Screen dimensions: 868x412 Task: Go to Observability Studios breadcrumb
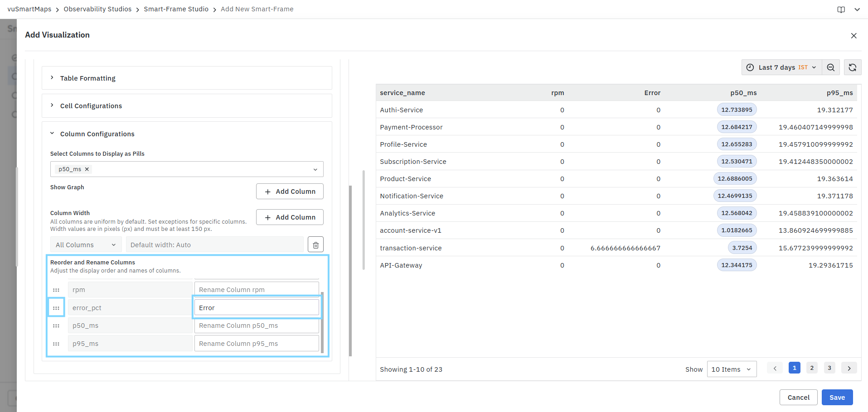tap(97, 9)
